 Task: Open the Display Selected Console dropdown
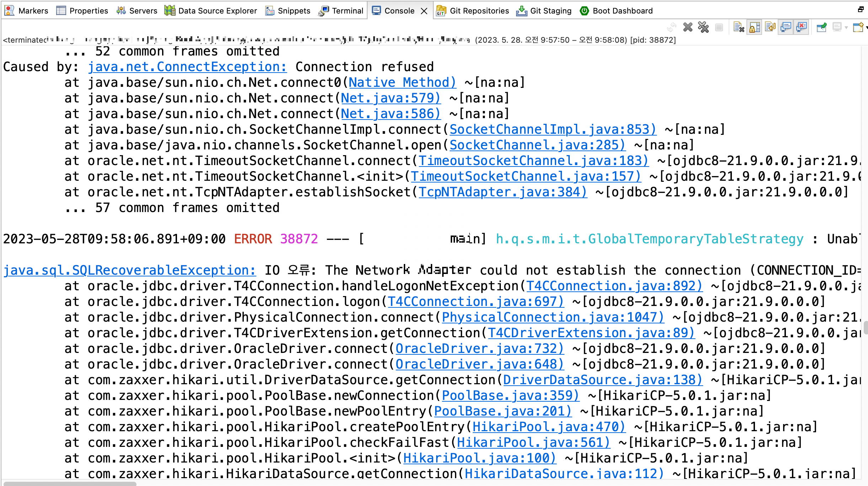(846, 27)
